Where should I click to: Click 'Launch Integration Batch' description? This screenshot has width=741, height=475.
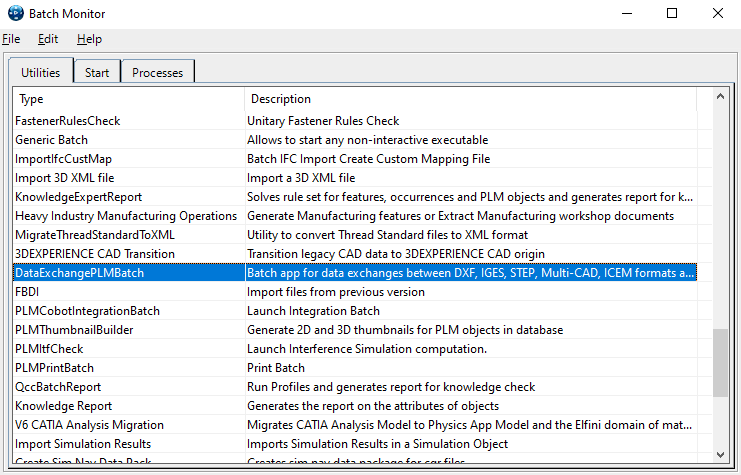(313, 311)
